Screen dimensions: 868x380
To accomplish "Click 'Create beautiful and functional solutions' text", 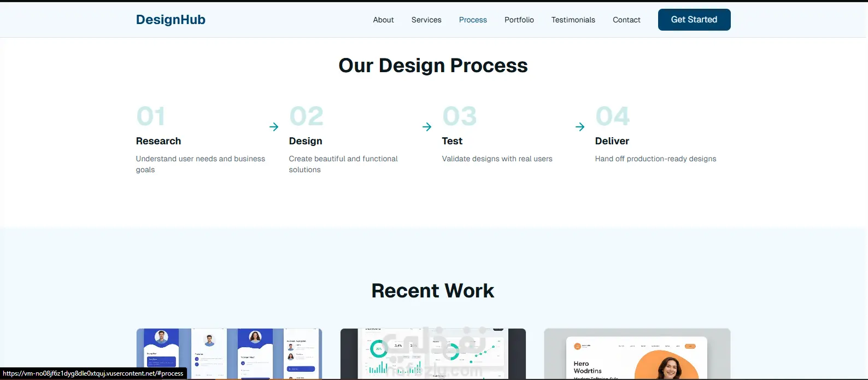I will pyautogui.click(x=343, y=164).
